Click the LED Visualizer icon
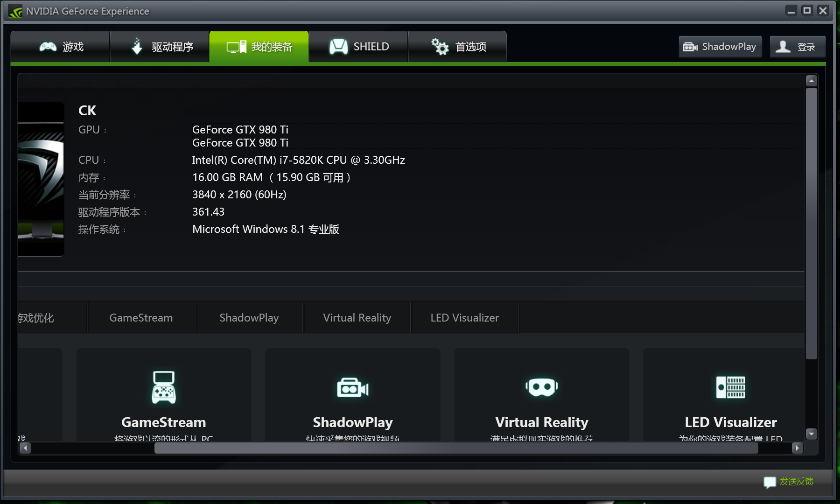Viewport: 840px width, 504px height. point(731,387)
